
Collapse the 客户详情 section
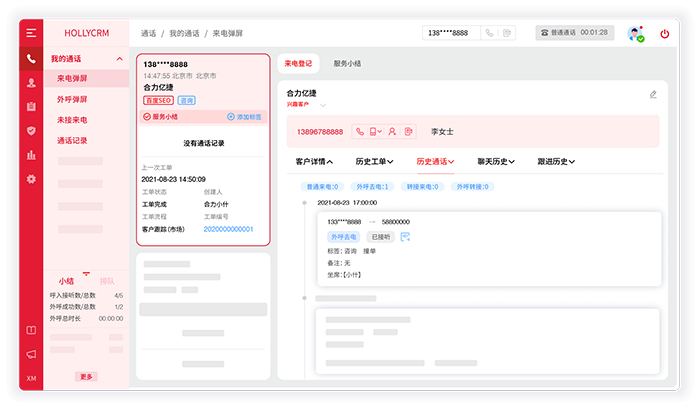click(x=314, y=162)
